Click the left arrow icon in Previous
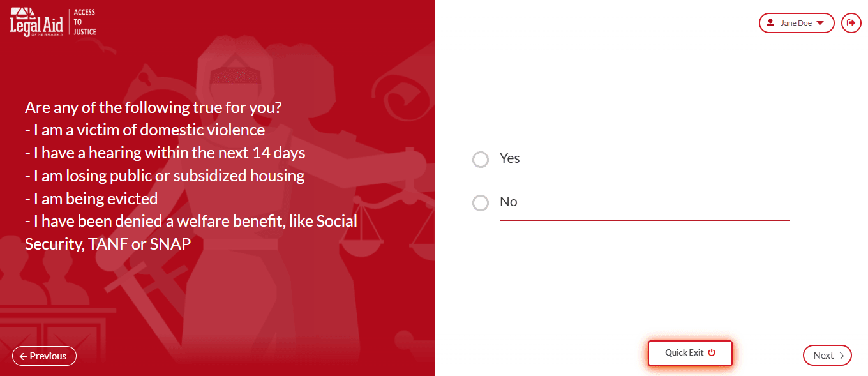Screen dimensions: 868x376 [x=23, y=356]
